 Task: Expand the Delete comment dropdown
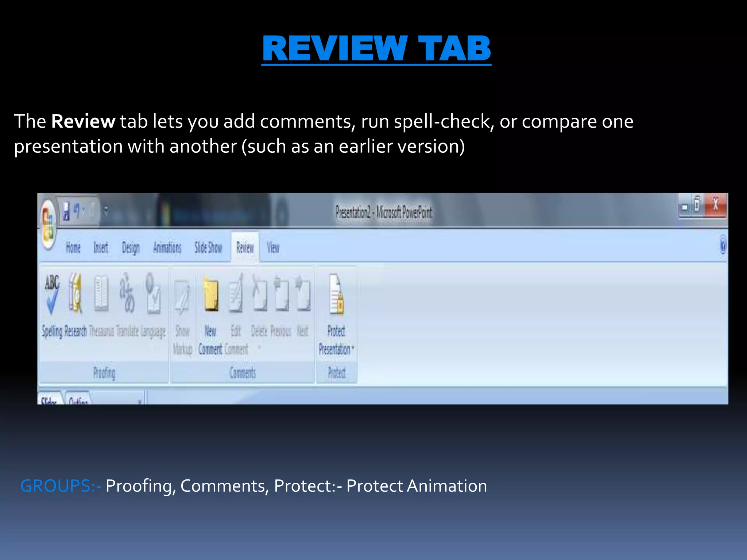[x=259, y=347]
